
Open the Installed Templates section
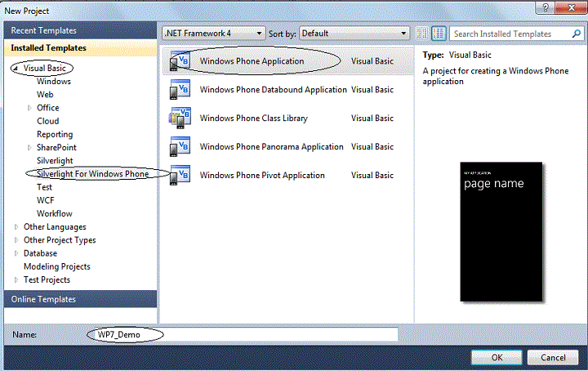click(x=80, y=48)
